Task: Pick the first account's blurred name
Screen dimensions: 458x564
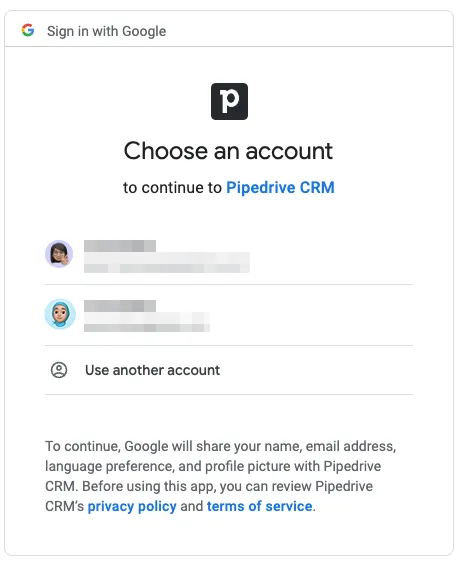Action: [x=120, y=246]
